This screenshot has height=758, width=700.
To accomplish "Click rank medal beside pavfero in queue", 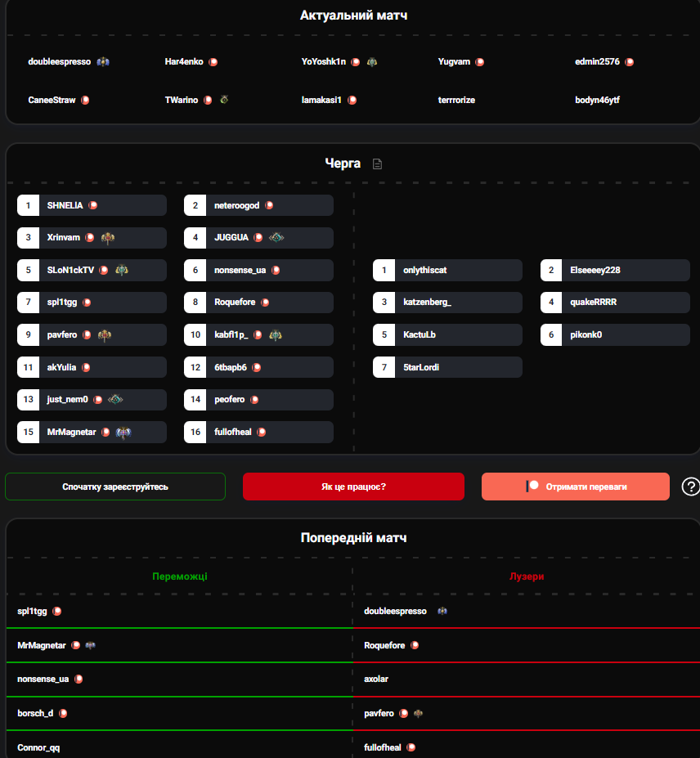I will coord(105,334).
